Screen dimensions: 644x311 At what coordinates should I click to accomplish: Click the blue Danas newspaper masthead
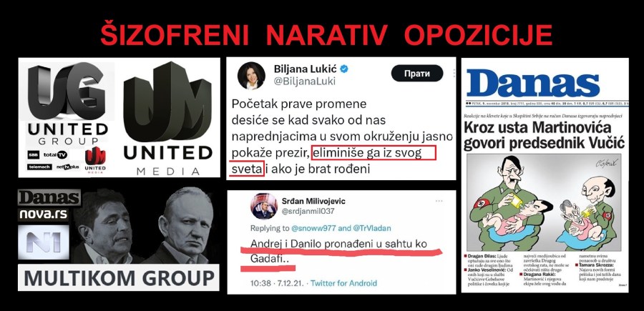[533, 83]
